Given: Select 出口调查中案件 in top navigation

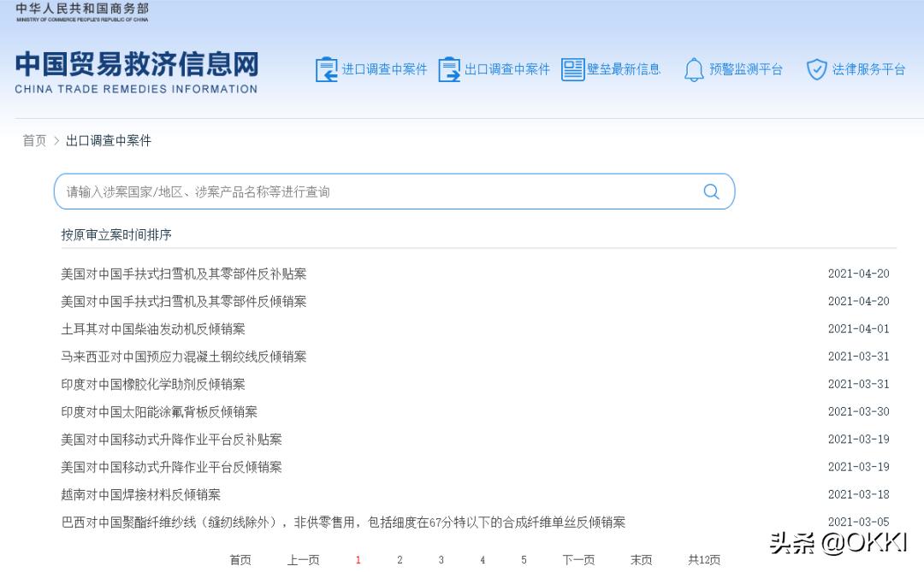Looking at the screenshot, I should (x=506, y=69).
